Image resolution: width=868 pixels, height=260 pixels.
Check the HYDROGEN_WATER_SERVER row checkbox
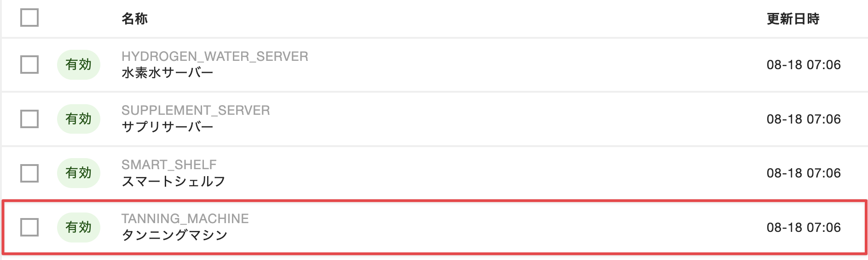coord(29,65)
